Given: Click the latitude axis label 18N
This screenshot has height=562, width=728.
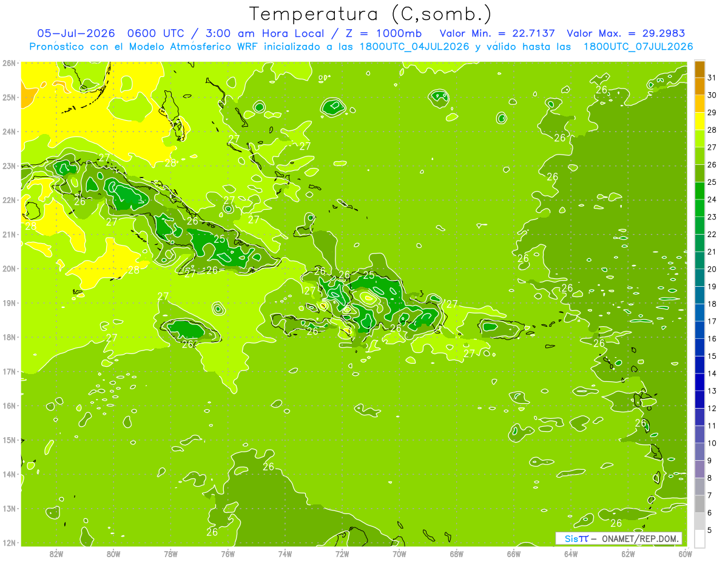Looking at the screenshot, I should pyautogui.click(x=9, y=337).
